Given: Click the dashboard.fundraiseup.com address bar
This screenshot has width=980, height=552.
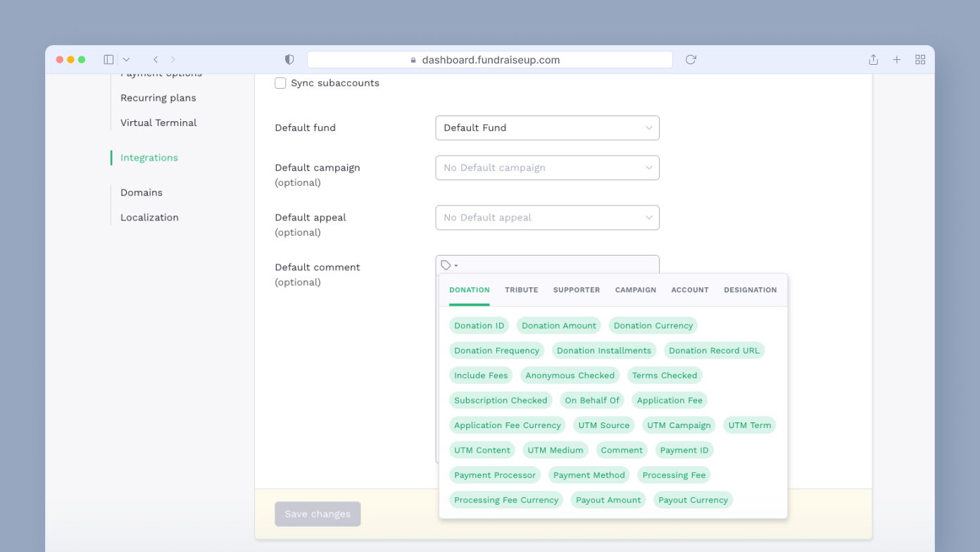Looking at the screenshot, I should pyautogui.click(x=490, y=60).
